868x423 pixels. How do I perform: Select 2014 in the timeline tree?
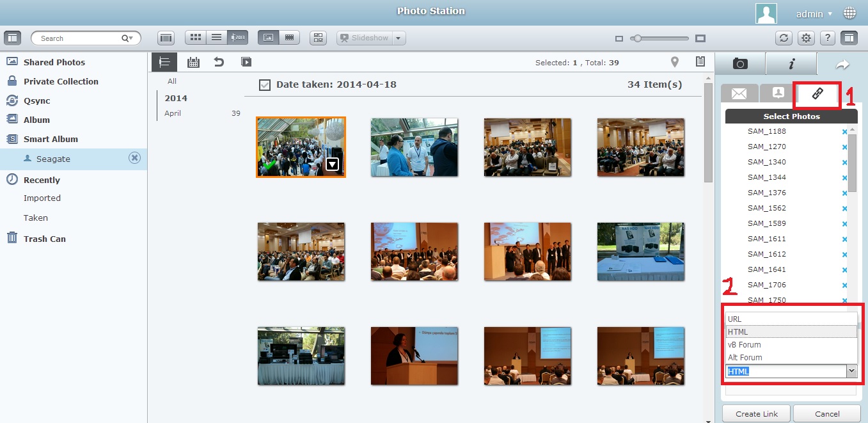[x=176, y=98]
